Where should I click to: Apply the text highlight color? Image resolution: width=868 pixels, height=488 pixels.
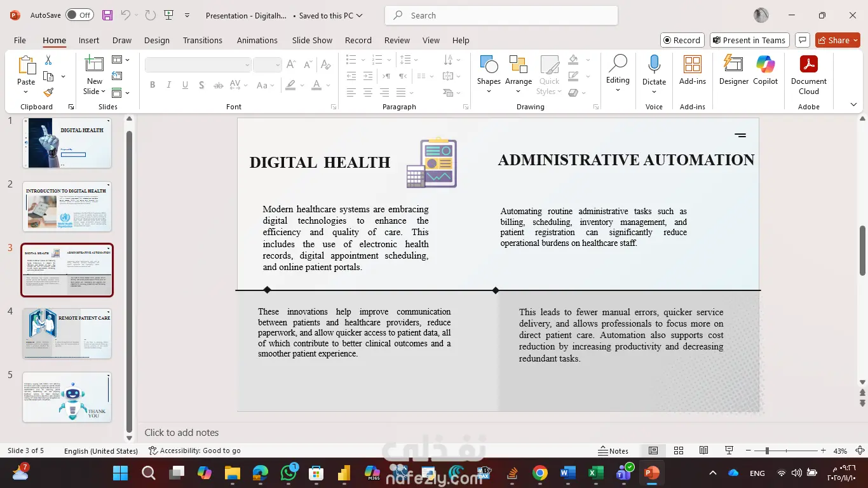pyautogui.click(x=290, y=85)
